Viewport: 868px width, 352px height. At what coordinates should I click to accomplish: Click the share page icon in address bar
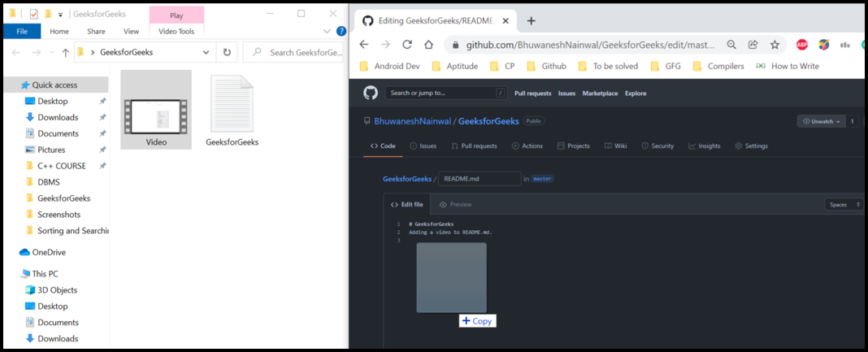[753, 45]
